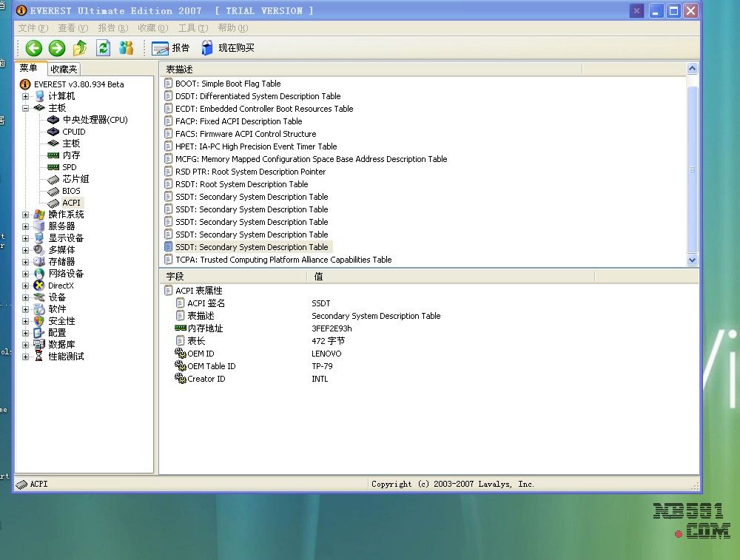
Task: Click the 现在购买 buy now button
Action: [228, 48]
